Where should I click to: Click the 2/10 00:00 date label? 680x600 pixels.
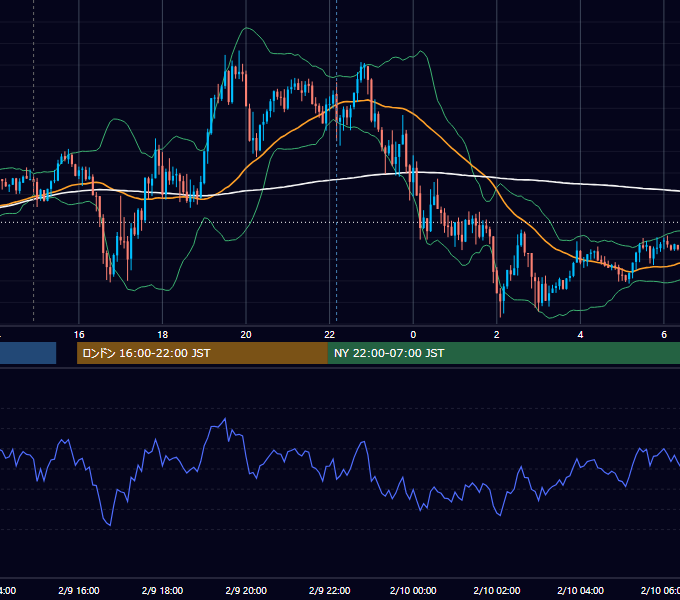[413, 590]
